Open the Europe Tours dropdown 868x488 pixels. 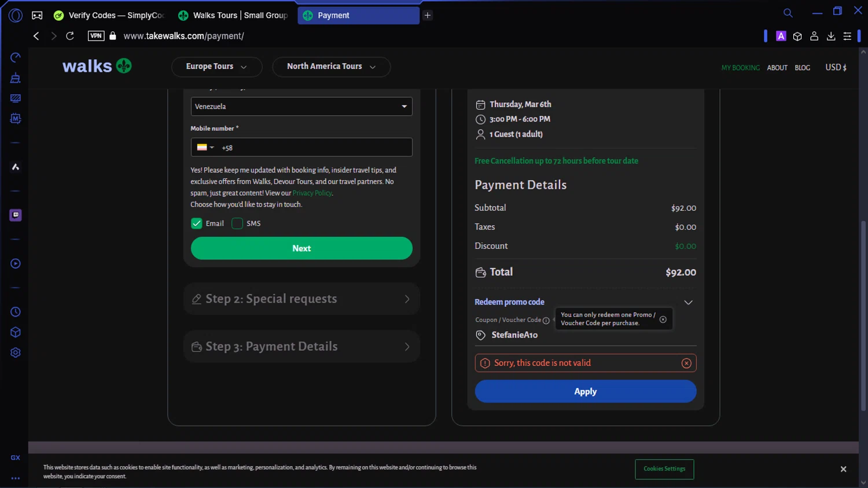point(216,67)
